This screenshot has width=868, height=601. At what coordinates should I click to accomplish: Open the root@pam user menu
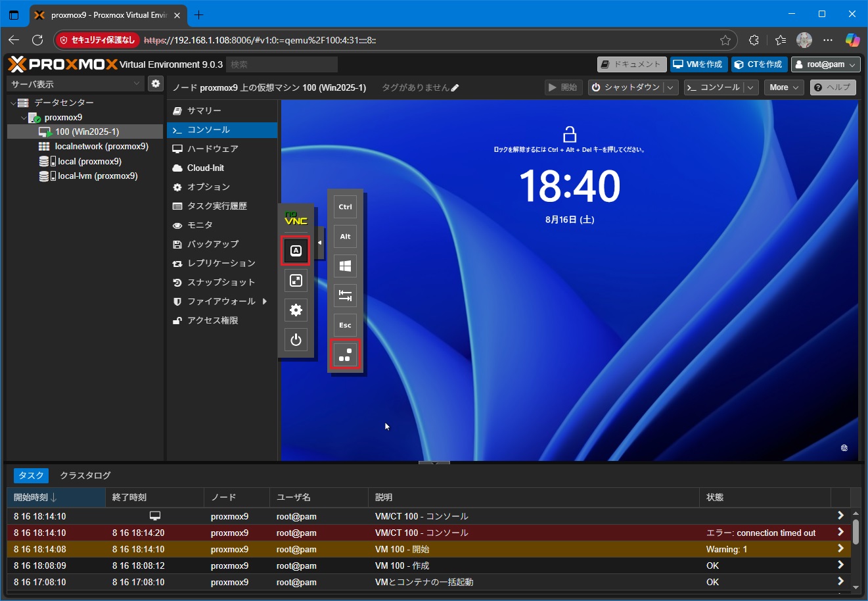pos(825,64)
